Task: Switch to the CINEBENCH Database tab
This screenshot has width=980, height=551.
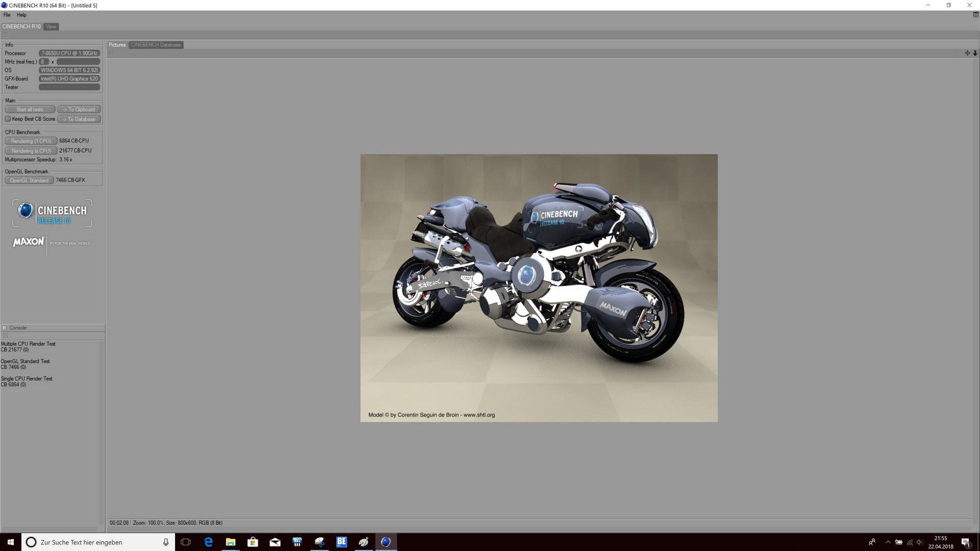Action: tap(156, 45)
